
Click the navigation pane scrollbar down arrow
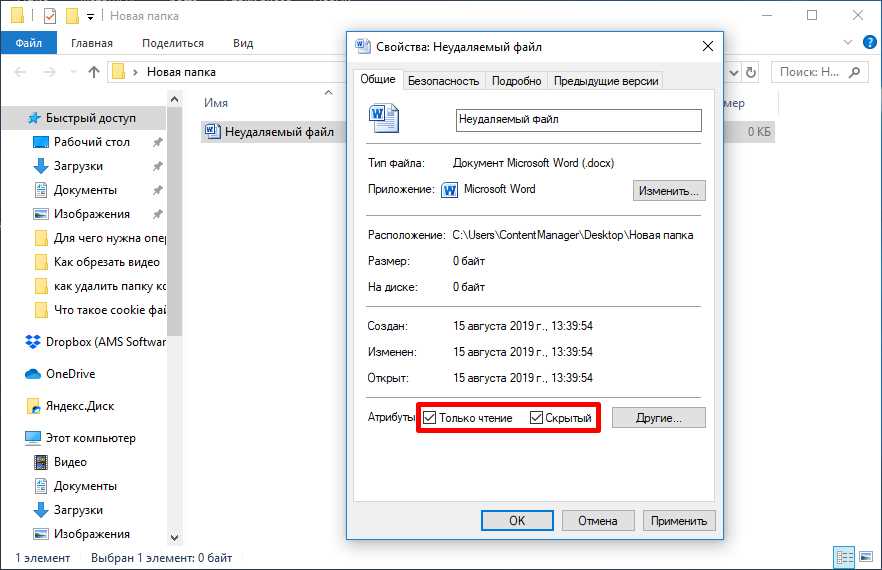pos(174,537)
